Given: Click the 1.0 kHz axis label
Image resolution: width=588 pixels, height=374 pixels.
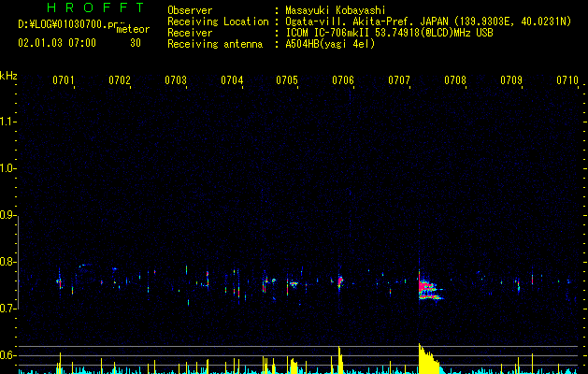Looking at the screenshot, I should tap(7, 168).
